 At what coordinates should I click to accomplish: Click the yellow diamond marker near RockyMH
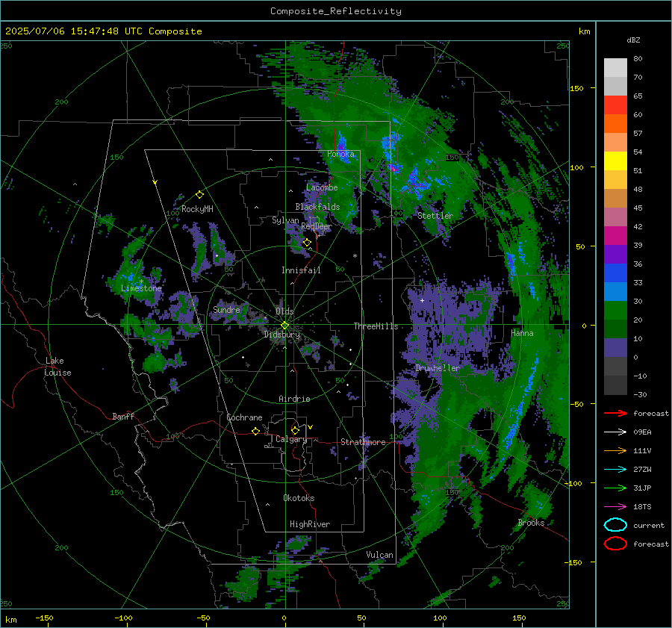click(199, 195)
